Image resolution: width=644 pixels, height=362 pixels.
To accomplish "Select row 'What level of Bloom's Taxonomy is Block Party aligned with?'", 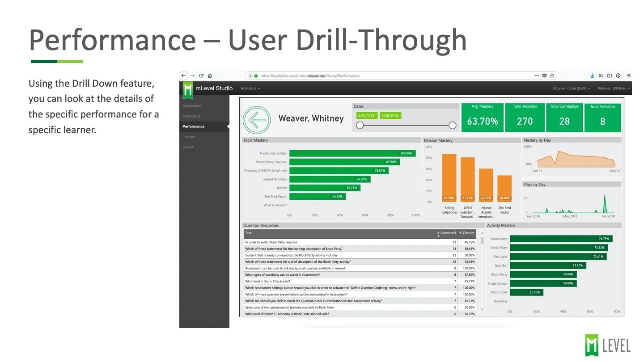I will click(360, 314).
